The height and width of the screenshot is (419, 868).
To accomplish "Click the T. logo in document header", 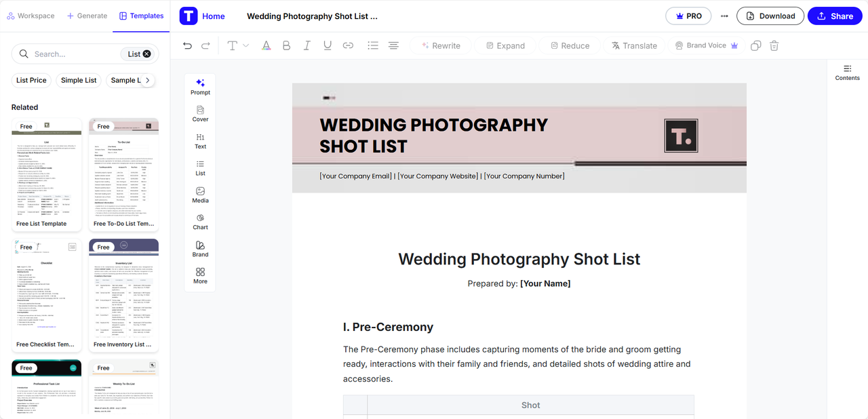I will (681, 135).
